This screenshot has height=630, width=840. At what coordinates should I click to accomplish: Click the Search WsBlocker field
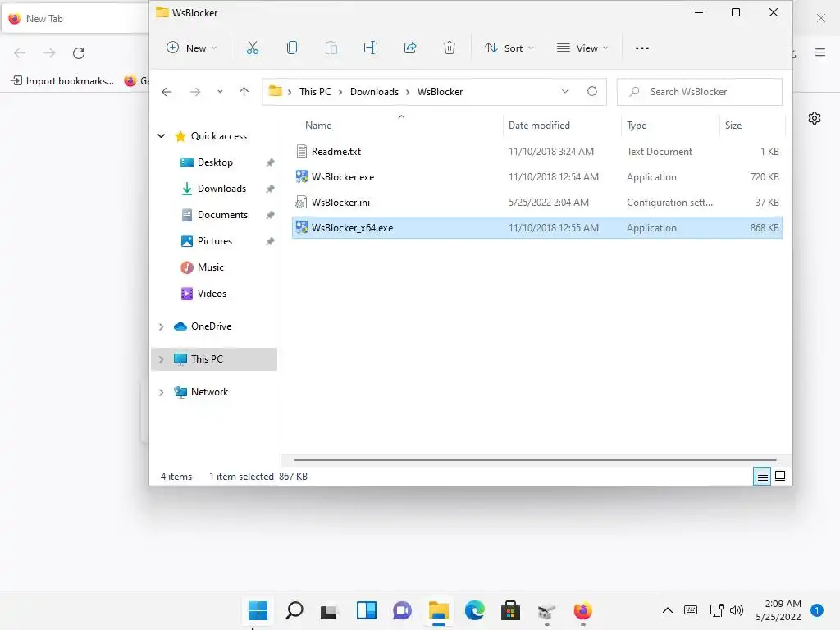[x=699, y=92]
